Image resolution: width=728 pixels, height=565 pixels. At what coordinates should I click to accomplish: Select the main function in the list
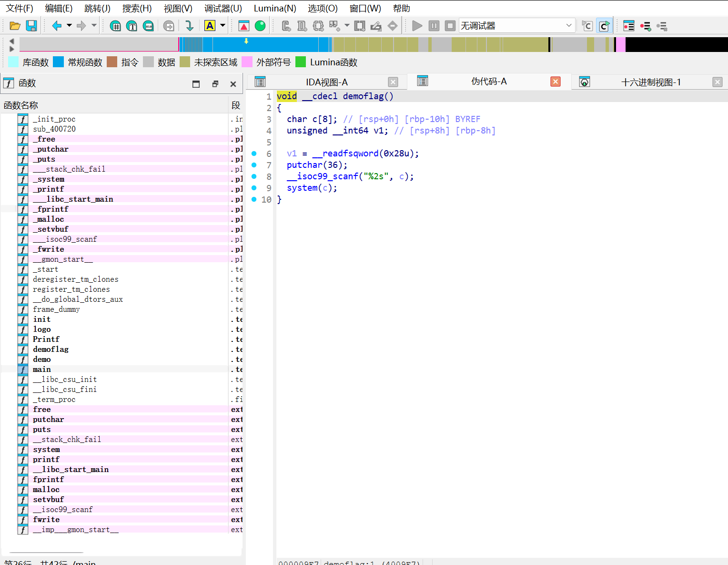click(x=42, y=370)
